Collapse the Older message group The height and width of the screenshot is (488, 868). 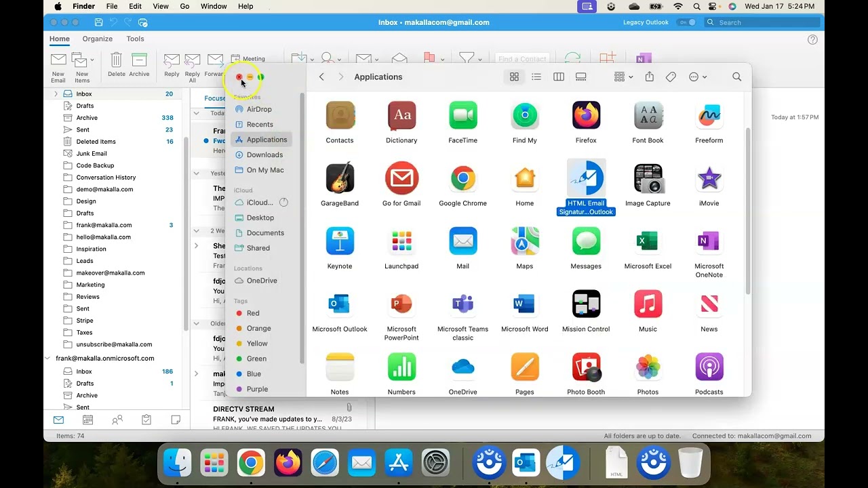click(196, 323)
